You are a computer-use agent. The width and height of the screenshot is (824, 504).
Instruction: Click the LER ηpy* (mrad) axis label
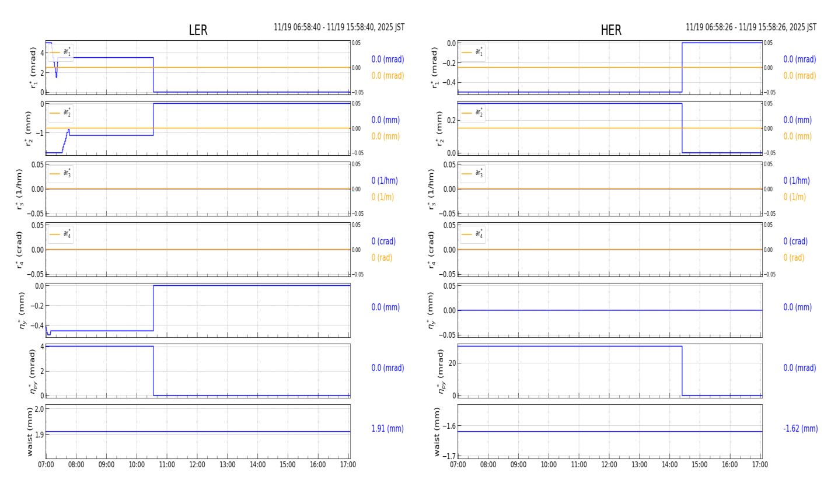coord(33,371)
